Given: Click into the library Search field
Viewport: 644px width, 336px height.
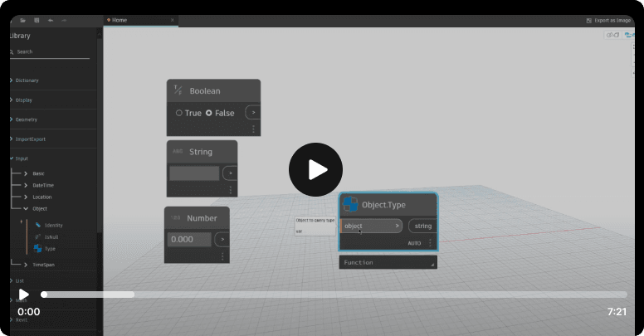Looking at the screenshot, I should (x=50, y=52).
